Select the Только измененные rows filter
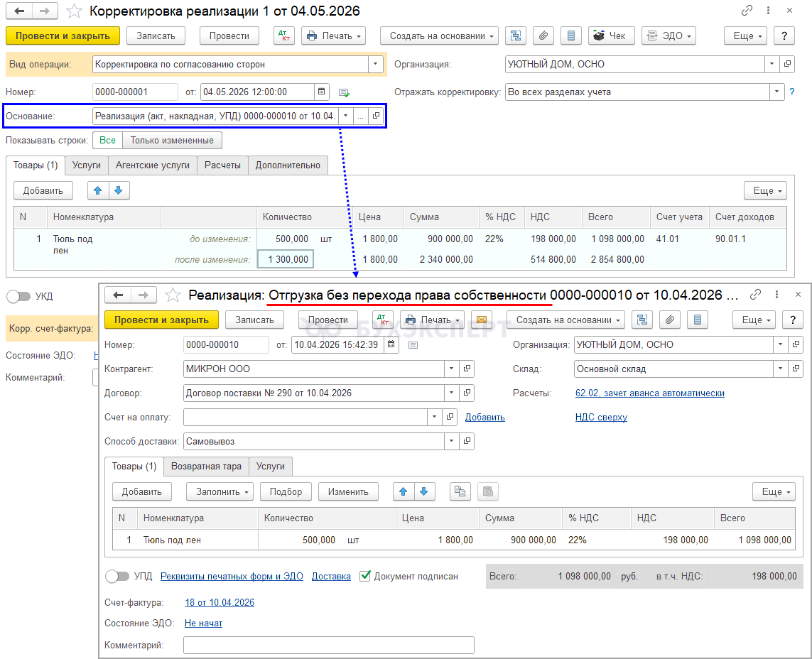812x659 pixels. (x=173, y=141)
